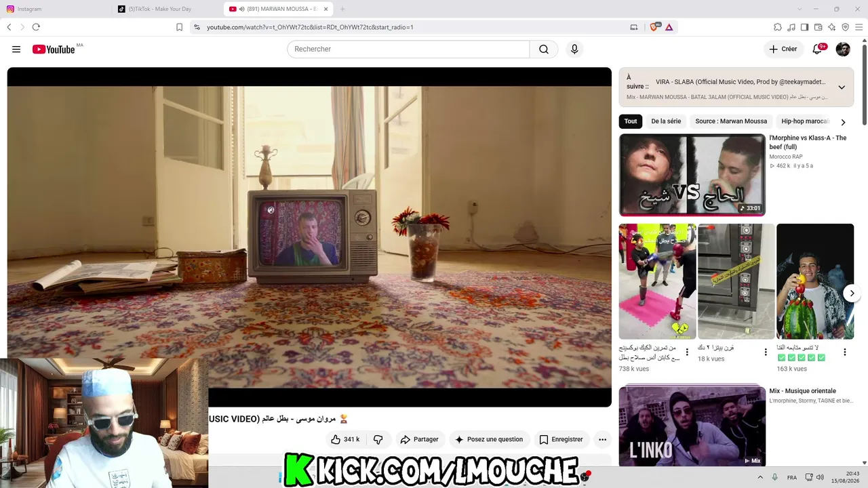Open the YouTube guide hamburger menu
Viewport: 868px width, 488px height.
[x=16, y=49]
